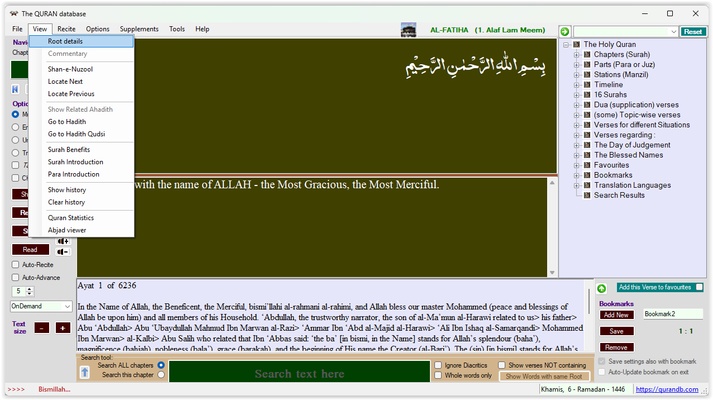Choose Root details from the View menu
713x400 pixels.
point(81,41)
